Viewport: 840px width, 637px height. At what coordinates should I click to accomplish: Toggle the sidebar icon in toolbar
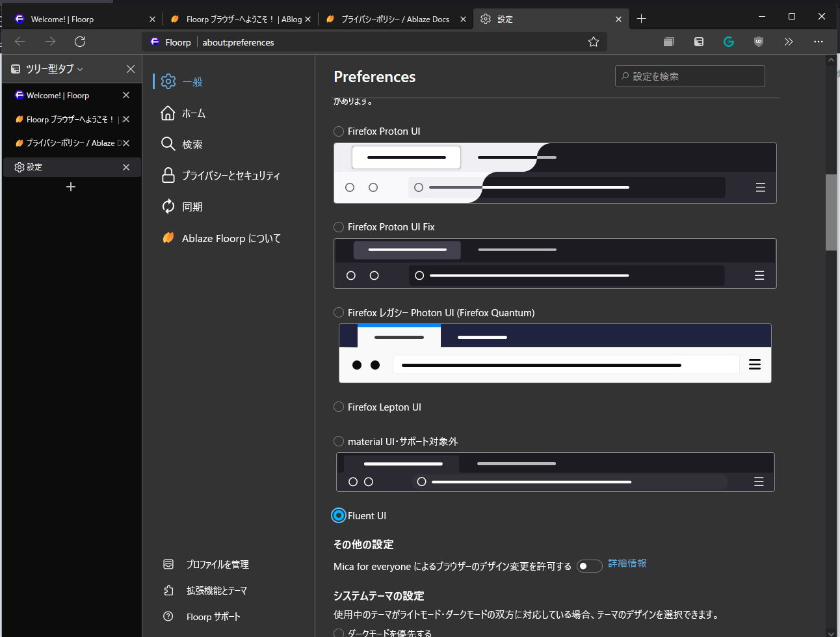699,42
